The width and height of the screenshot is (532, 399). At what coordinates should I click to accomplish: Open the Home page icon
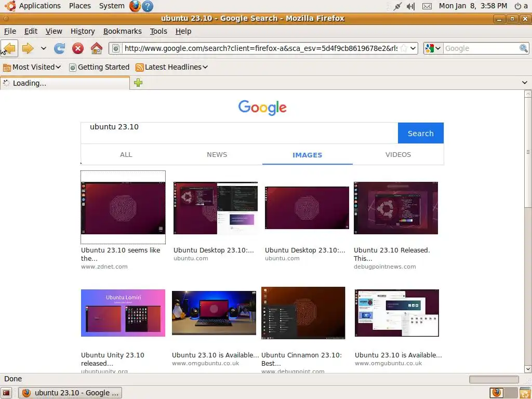[96, 48]
